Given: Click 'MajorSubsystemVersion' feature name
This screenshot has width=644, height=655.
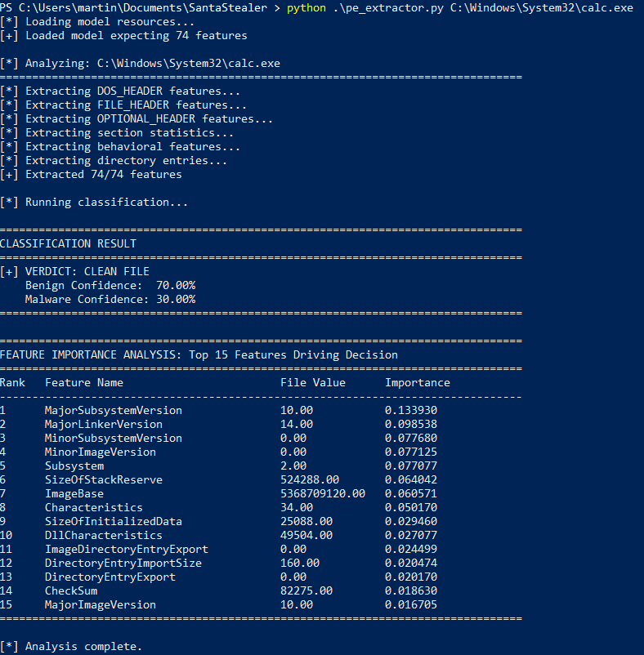Looking at the screenshot, I should [114, 411].
